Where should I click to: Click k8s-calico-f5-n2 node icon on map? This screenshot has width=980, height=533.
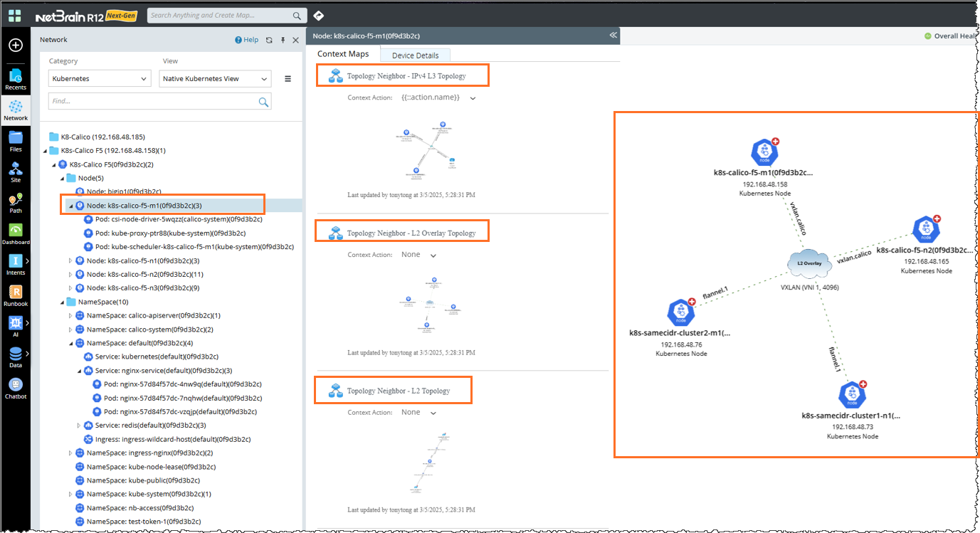point(926,229)
